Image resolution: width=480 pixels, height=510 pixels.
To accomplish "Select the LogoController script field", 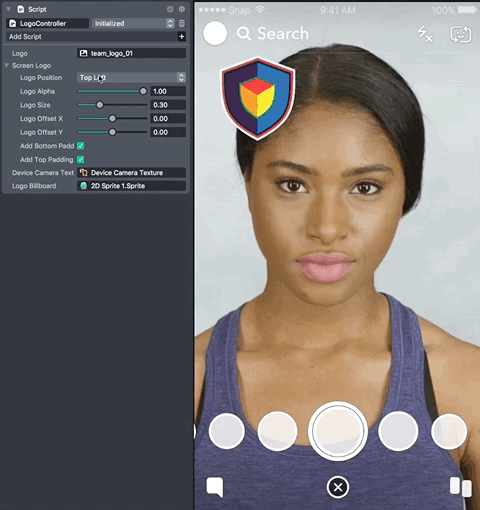I will 48,23.
